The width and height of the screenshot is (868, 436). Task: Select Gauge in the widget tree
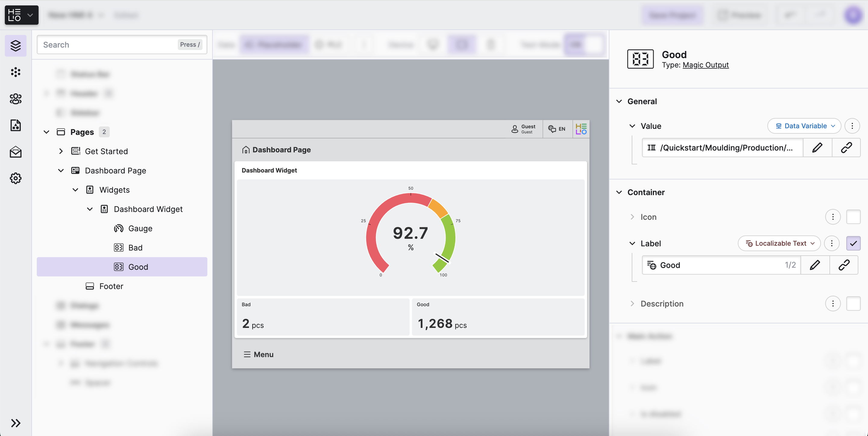[140, 228]
